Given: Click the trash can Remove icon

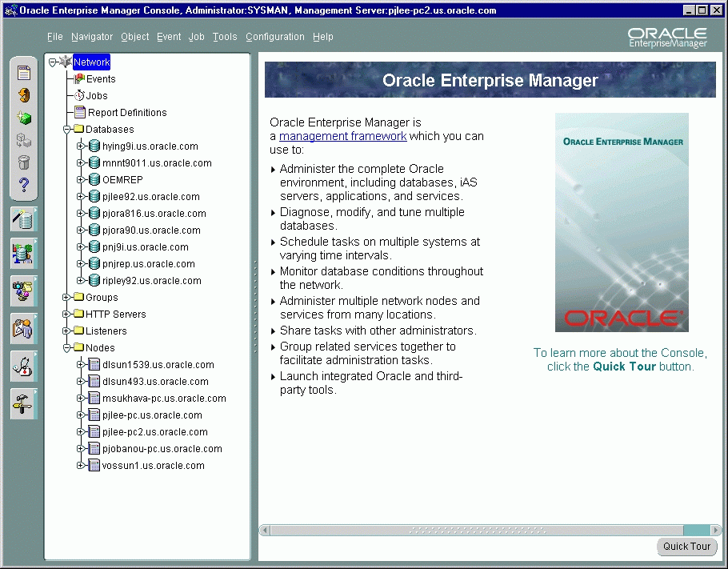Looking at the screenshot, I should pos(24,163).
